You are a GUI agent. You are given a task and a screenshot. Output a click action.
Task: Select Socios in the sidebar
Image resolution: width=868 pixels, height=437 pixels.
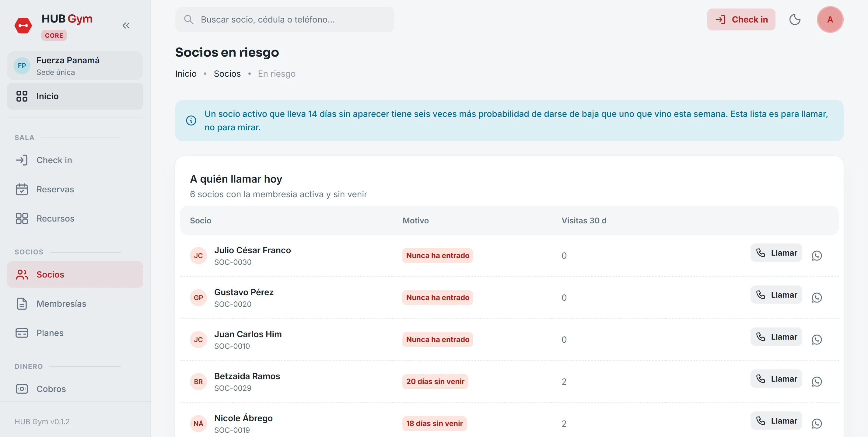click(75, 274)
